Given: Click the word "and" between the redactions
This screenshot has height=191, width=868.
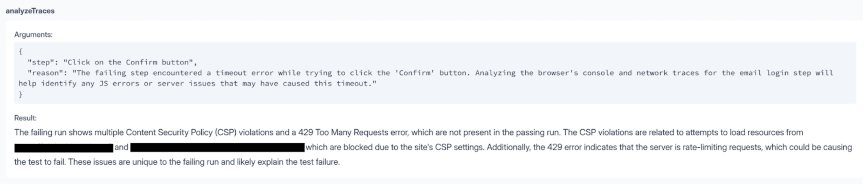Looking at the screenshot, I should (x=121, y=148).
